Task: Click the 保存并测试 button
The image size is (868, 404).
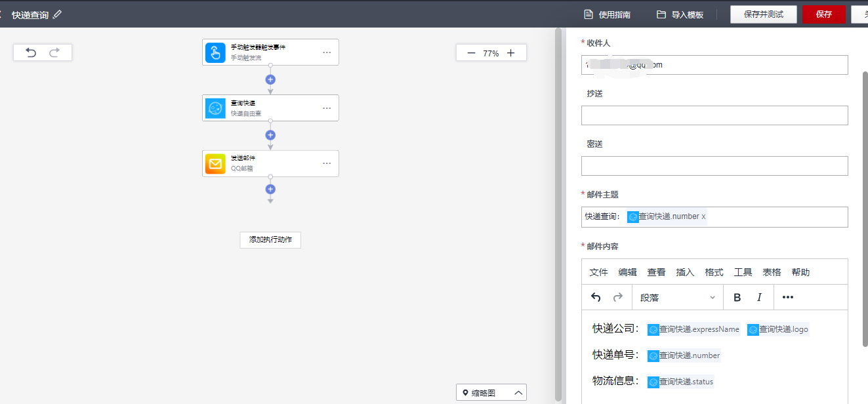Action: (x=764, y=14)
